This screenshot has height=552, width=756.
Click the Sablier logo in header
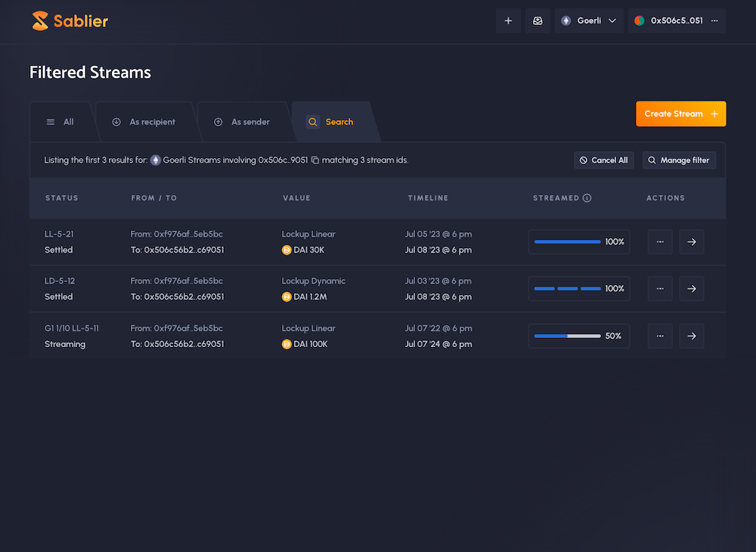[x=70, y=21]
